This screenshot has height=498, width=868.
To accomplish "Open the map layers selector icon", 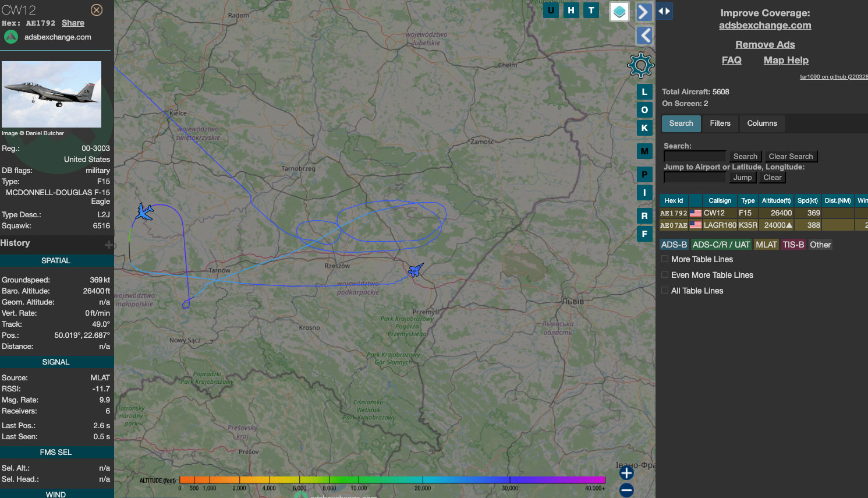I will (x=619, y=11).
